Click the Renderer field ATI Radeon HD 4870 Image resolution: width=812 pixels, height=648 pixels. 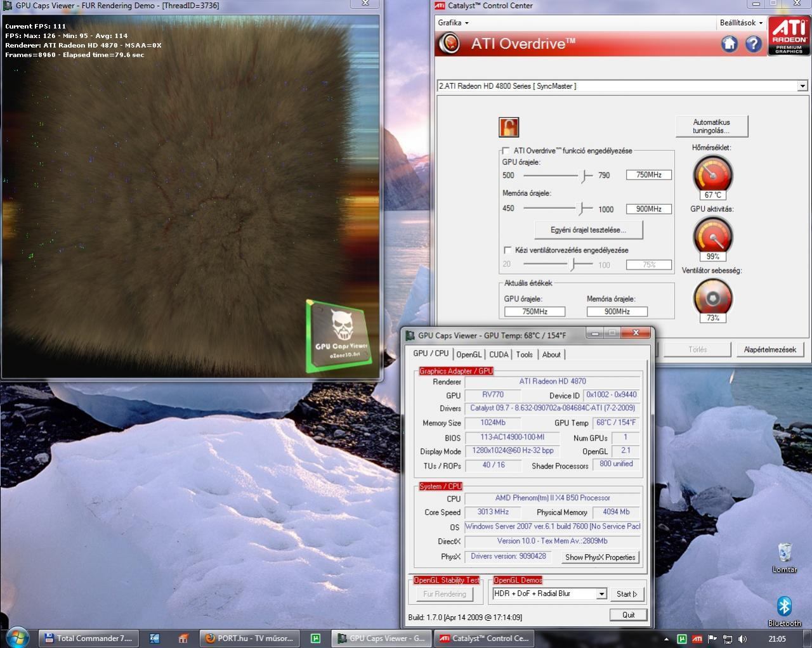[553, 382]
